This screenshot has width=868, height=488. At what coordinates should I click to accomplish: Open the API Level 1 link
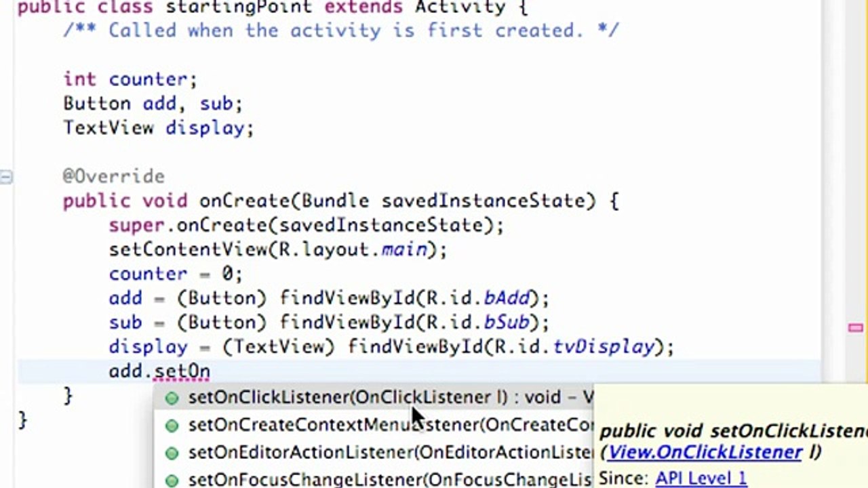pos(701,479)
